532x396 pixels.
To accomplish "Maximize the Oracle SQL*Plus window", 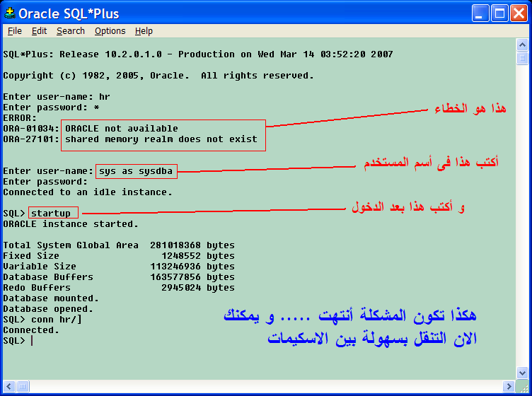I will [499, 13].
